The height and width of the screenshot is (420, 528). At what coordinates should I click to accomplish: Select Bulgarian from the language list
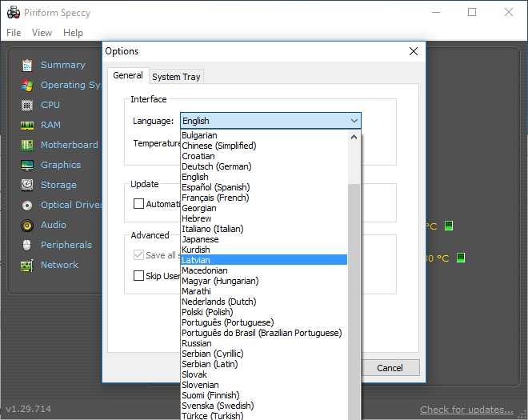click(264, 135)
